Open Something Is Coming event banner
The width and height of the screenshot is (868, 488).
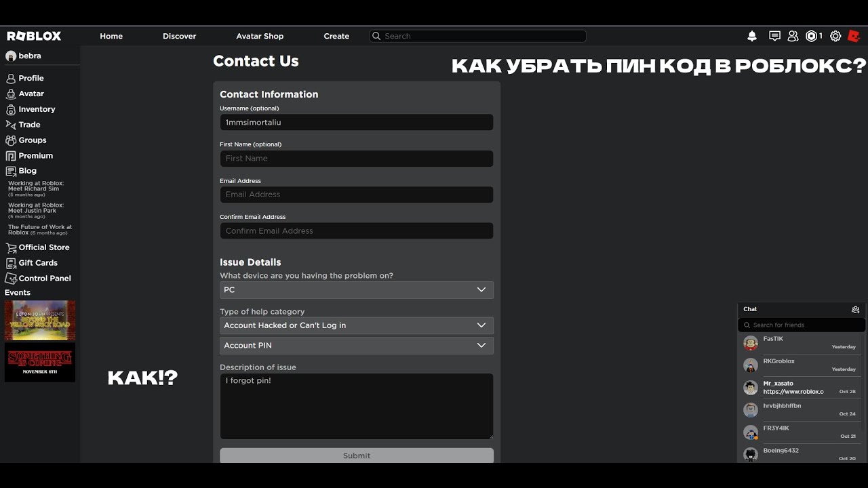point(40,363)
